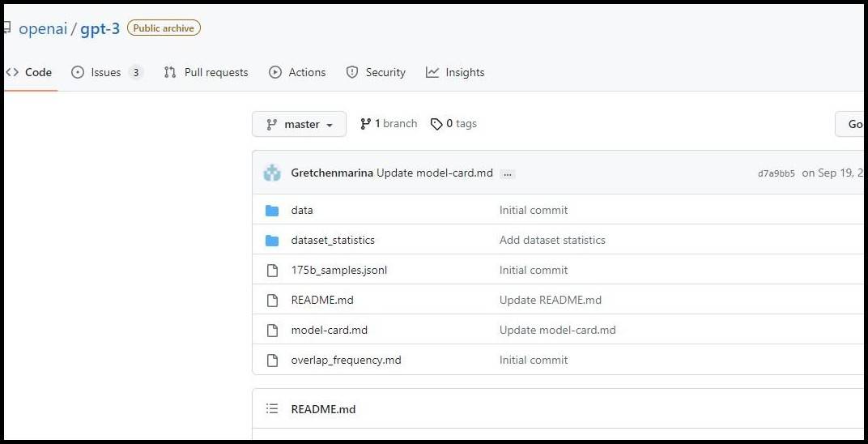Click the Issues circle-dot icon

pyautogui.click(x=78, y=73)
